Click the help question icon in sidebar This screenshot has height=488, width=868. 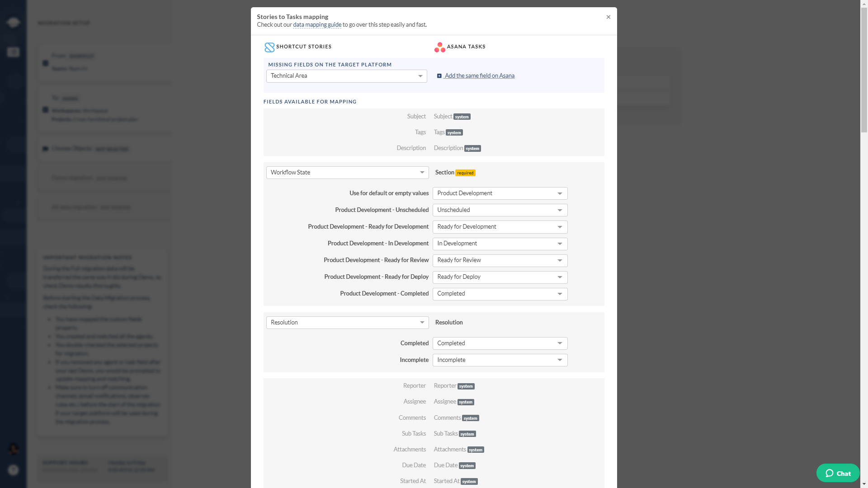pos(13,470)
